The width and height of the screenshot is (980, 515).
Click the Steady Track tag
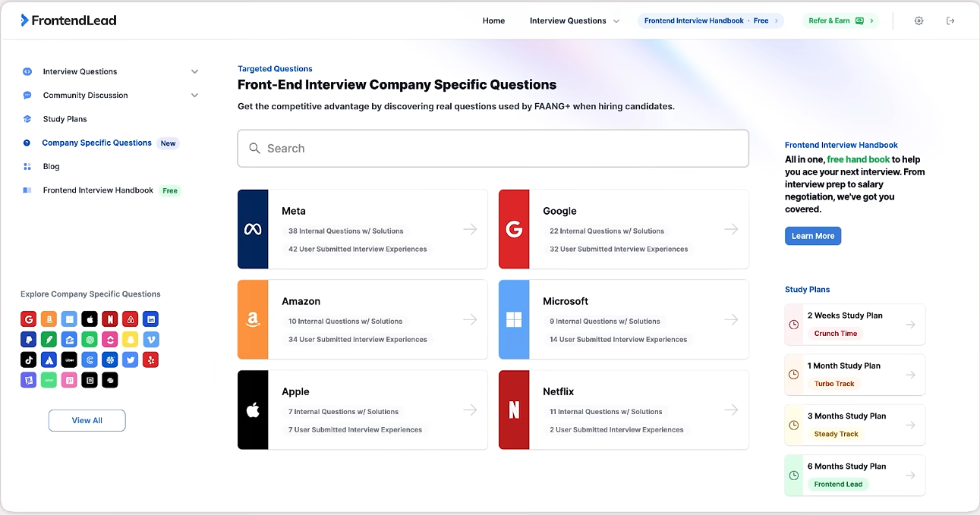coord(836,434)
